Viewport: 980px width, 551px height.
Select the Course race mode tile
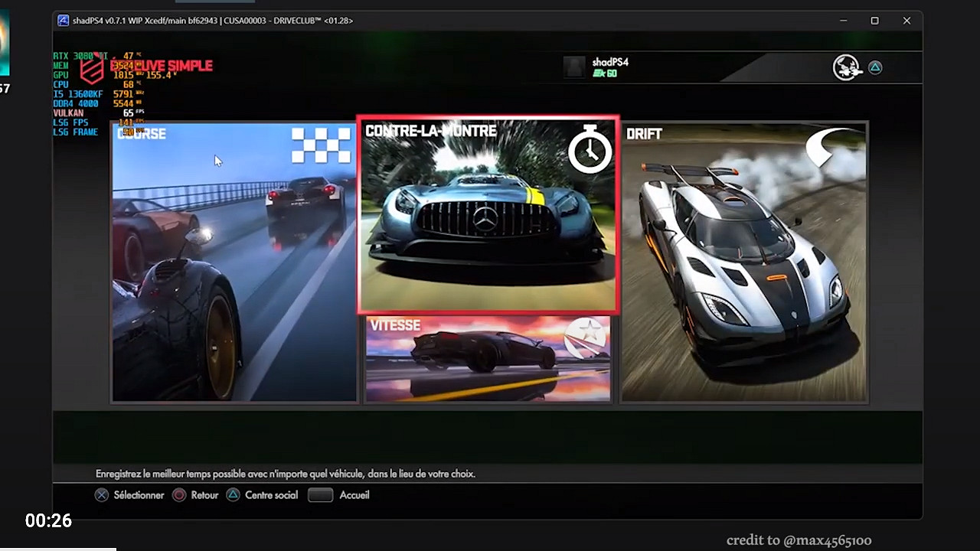coord(234,264)
